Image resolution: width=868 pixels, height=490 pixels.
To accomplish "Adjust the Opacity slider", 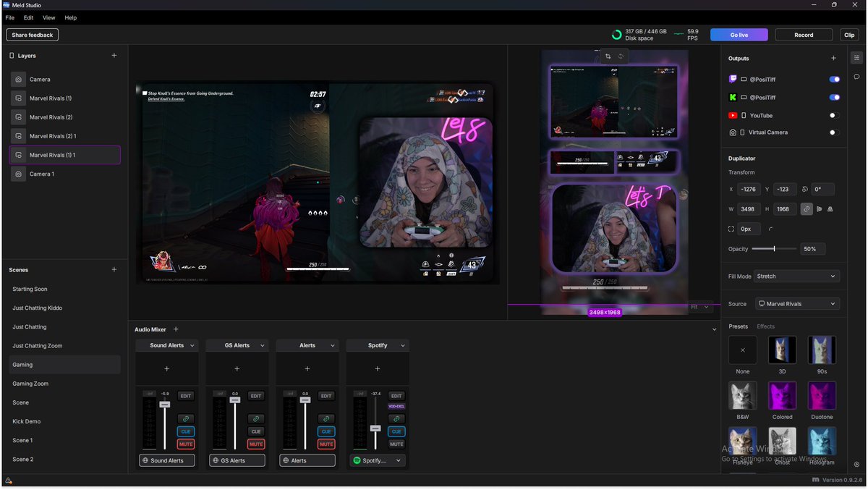I will point(774,249).
